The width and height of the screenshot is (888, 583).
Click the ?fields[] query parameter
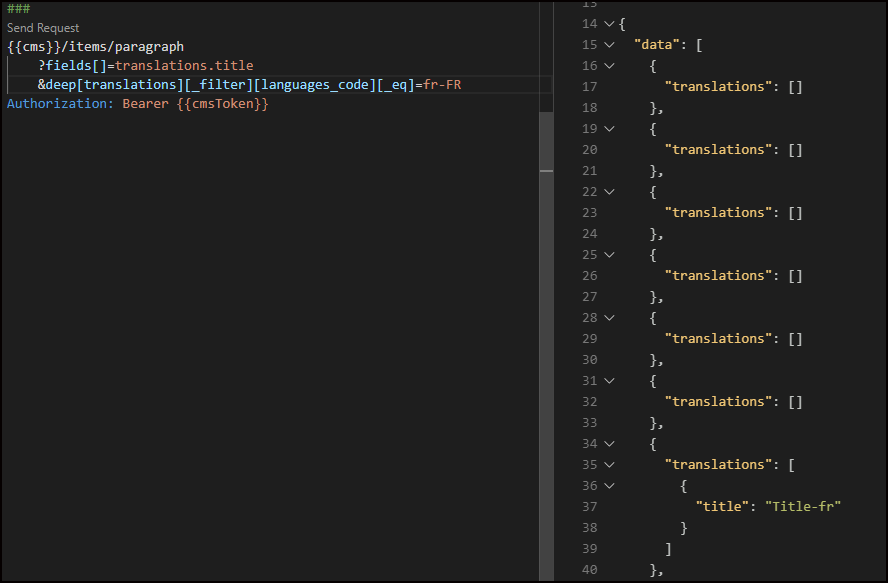(x=72, y=66)
